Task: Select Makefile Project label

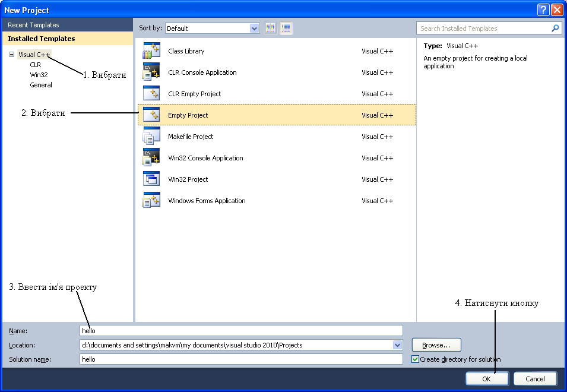Action: click(x=191, y=137)
